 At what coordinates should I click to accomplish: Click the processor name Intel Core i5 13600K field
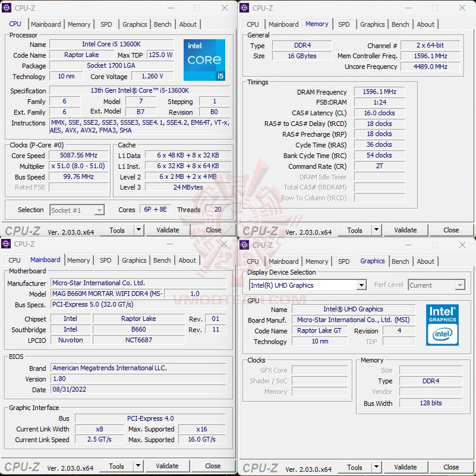[111, 44]
